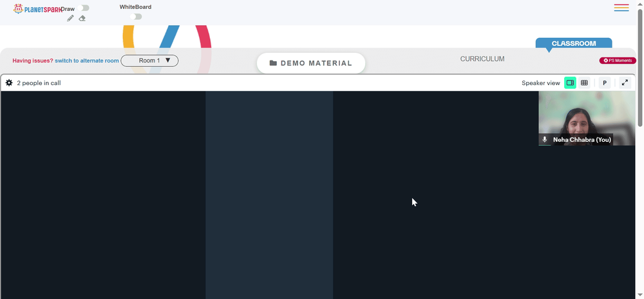This screenshot has width=644, height=299.
Task: Enable the WhiteBoard toggle
Action: point(136,16)
